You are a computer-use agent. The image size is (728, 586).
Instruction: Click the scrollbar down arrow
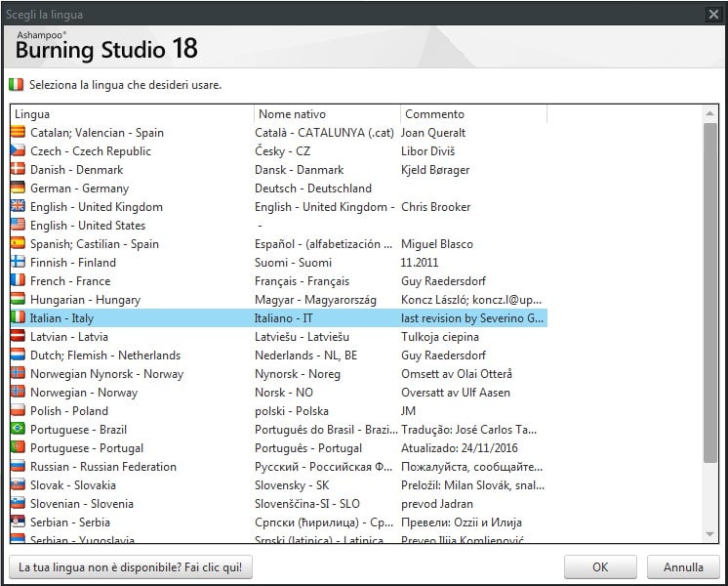(709, 534)
